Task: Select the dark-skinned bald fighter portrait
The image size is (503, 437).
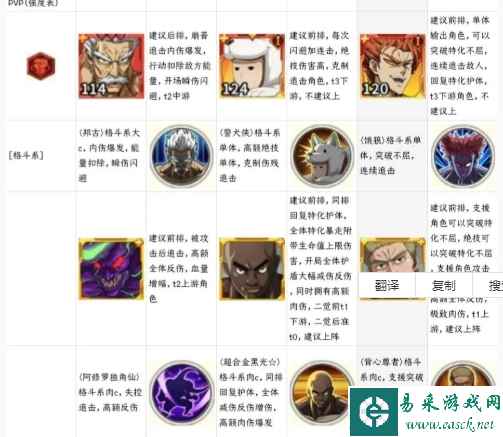Action: pyautogui.click(x=252, y=269)
